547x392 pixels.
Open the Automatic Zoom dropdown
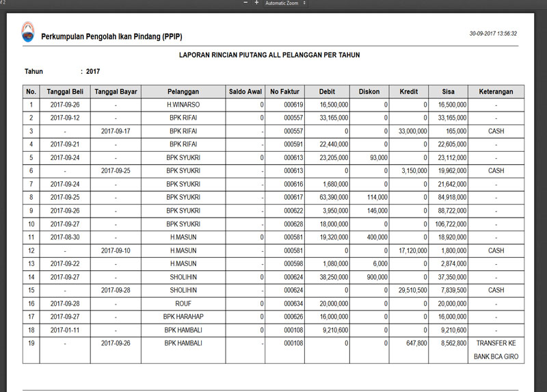pyautogui.click(x=286, y=3)
